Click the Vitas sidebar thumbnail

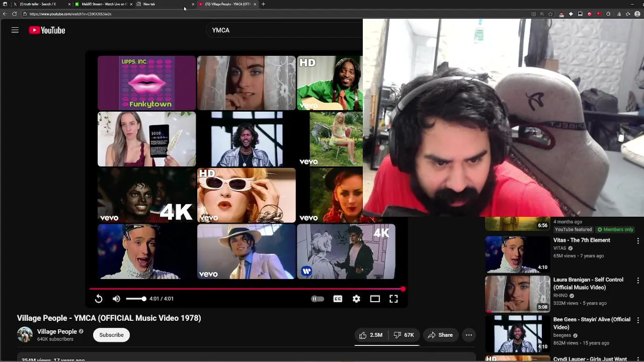[518, 254]
